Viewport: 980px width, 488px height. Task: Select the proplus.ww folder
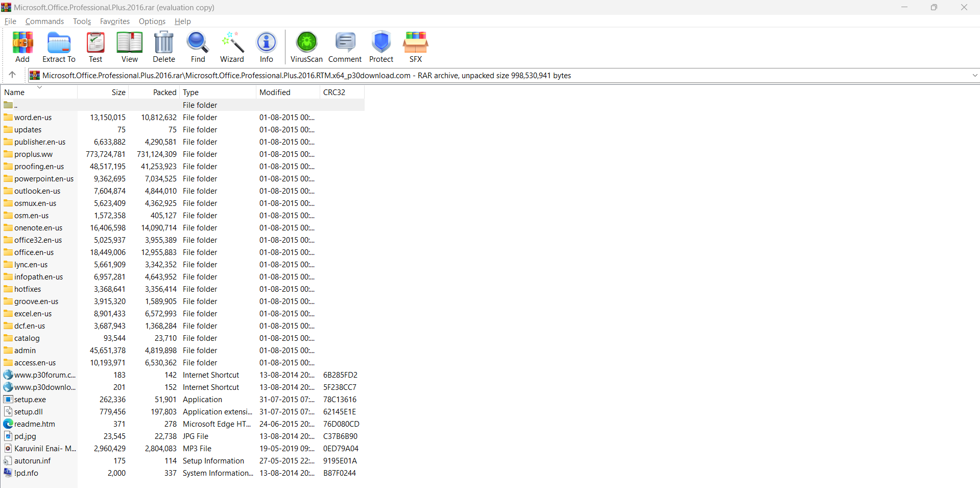[x=33, y=154]
